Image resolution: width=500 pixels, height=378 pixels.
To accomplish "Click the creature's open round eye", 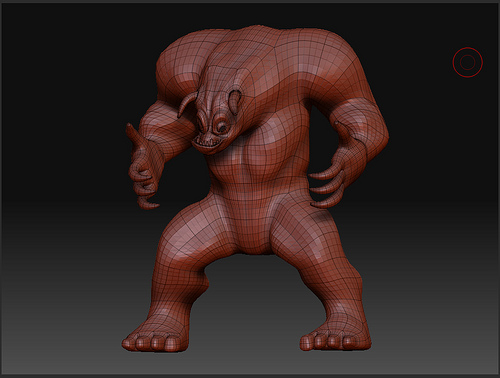I will pos(222,127).
